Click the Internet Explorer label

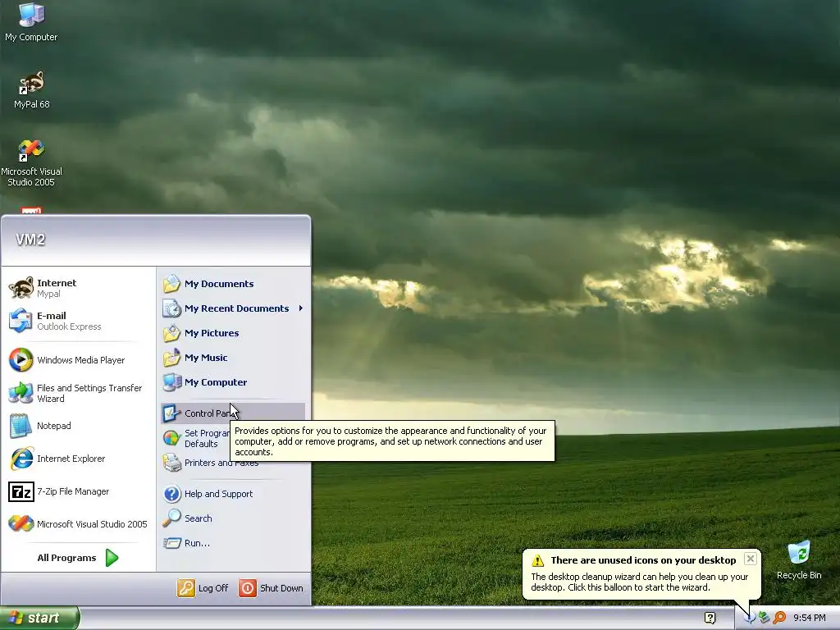71,459
